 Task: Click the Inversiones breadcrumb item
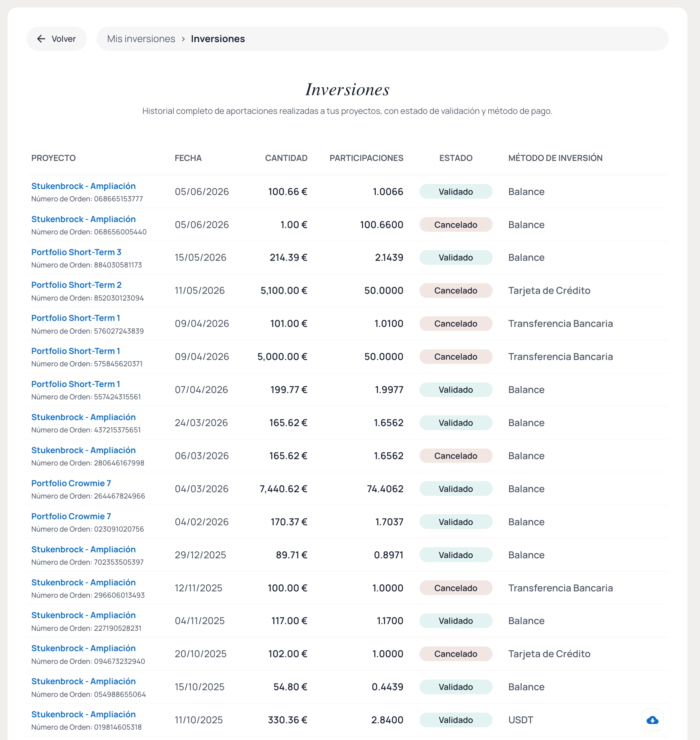pos(217,39)
